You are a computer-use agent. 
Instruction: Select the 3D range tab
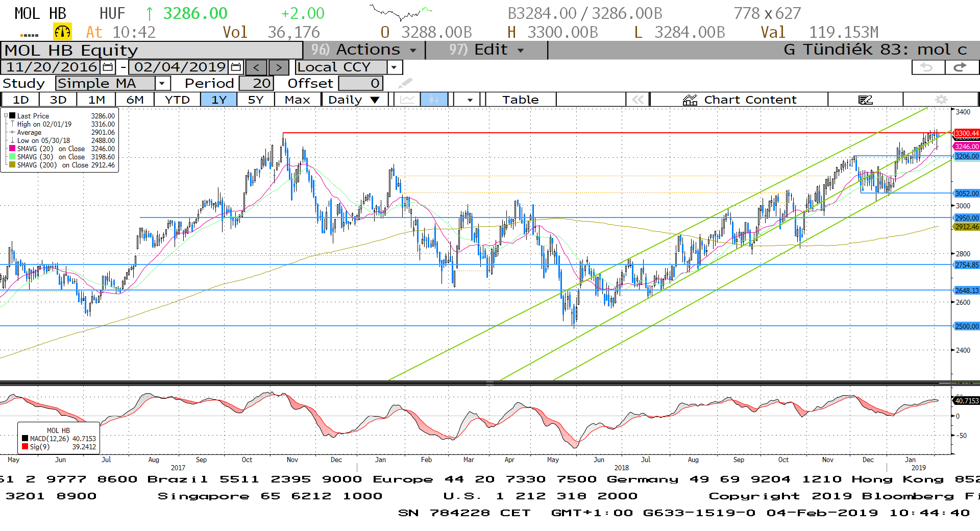pos(58,100)
